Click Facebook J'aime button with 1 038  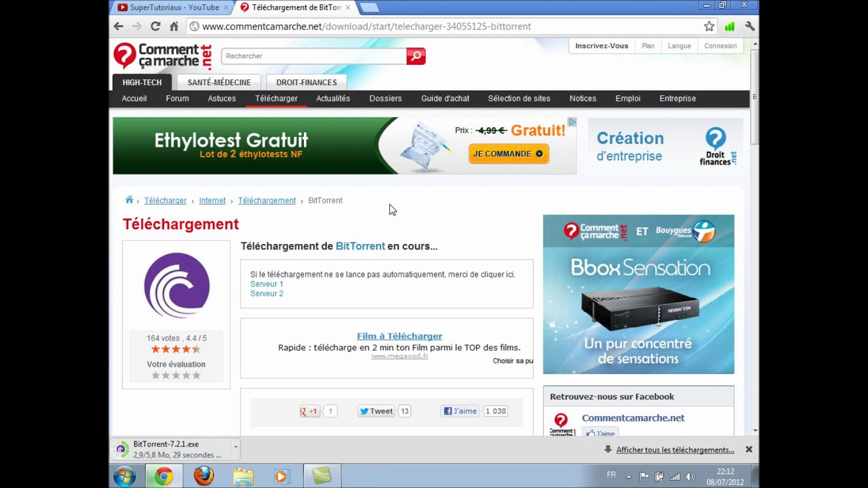point(460,411)
